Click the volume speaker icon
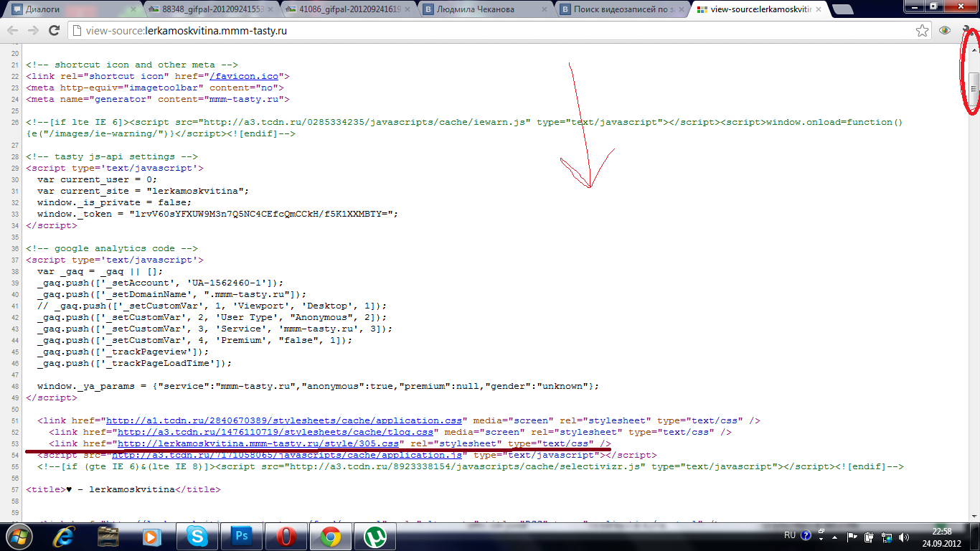The height and width of the screenshot is (551, 980). coord(904,537)
